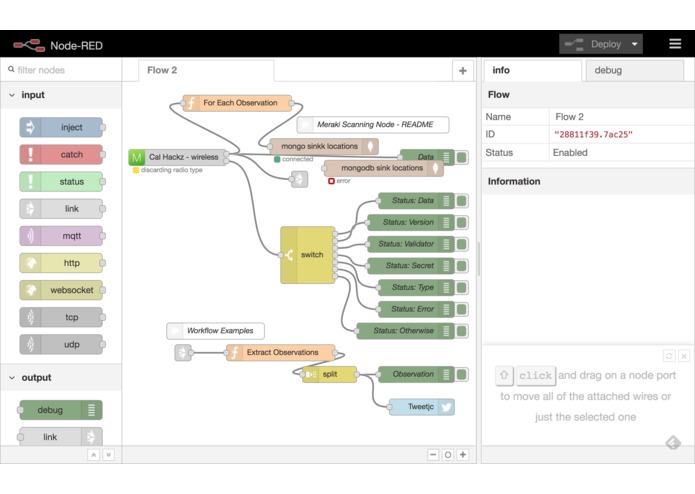Viewport: 695px width, 494px height.
Task: Select the link-in node before Extract Observations
Action: pos(183,353)
